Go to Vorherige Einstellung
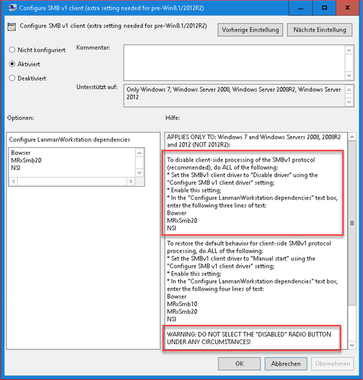The width and height of the screenshot is (363, 380). point(250,30)
